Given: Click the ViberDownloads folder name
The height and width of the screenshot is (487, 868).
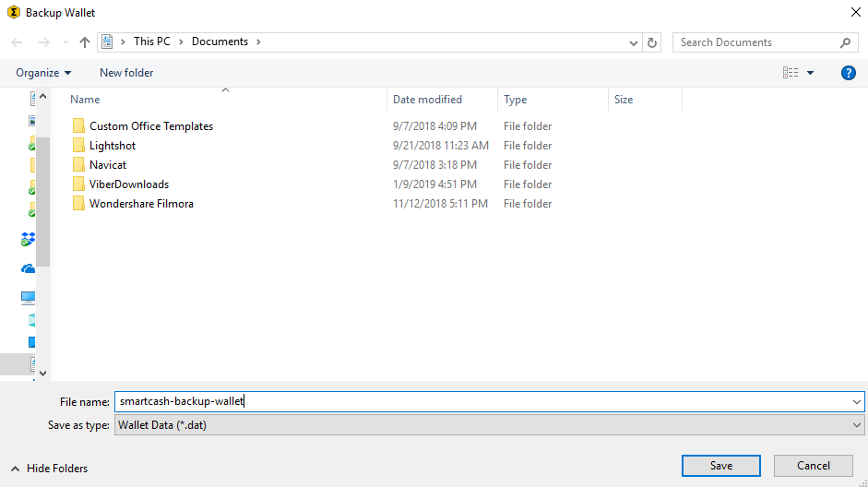Looking at the screenshot, I should [129, 184].
